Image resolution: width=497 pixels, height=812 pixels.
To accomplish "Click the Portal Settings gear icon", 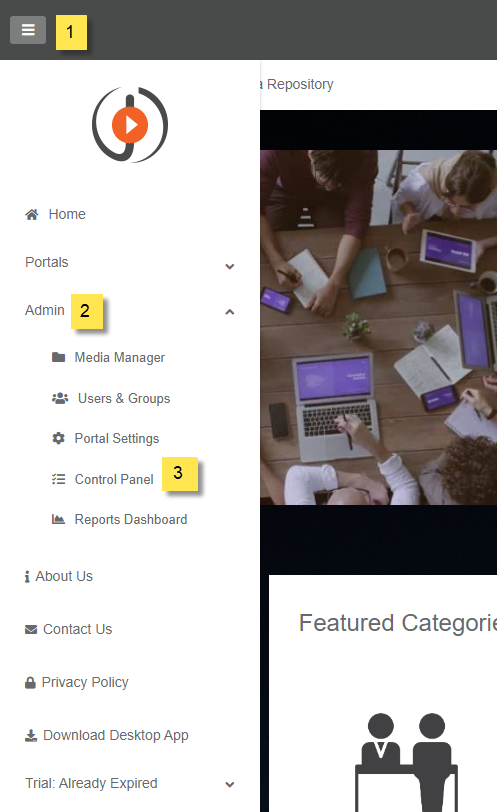I will pyautogui.click(x=59, y=438).
